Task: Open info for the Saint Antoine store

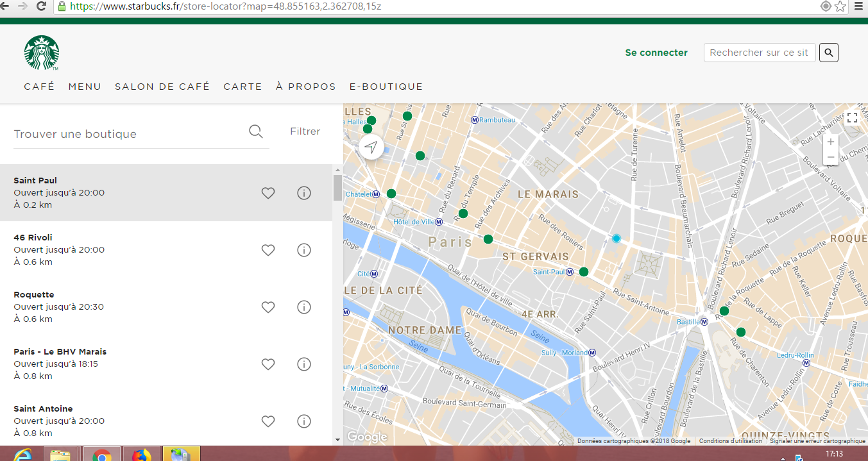Action: (x=304, y=421)
